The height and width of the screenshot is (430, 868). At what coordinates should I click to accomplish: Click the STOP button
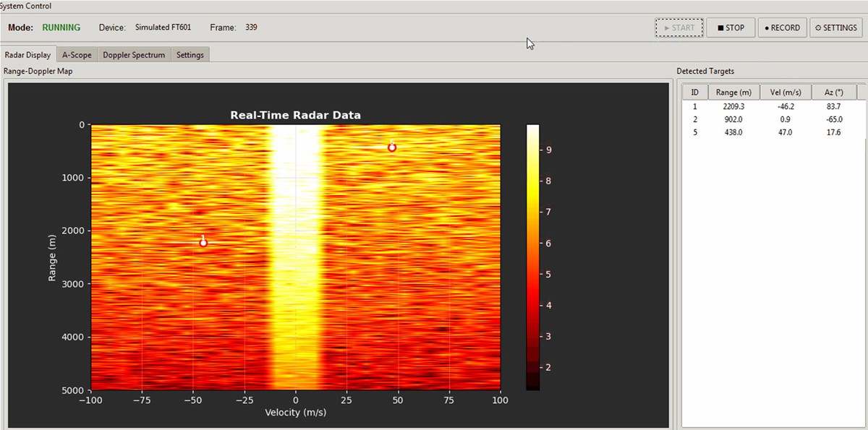click(x=731, y=27)
